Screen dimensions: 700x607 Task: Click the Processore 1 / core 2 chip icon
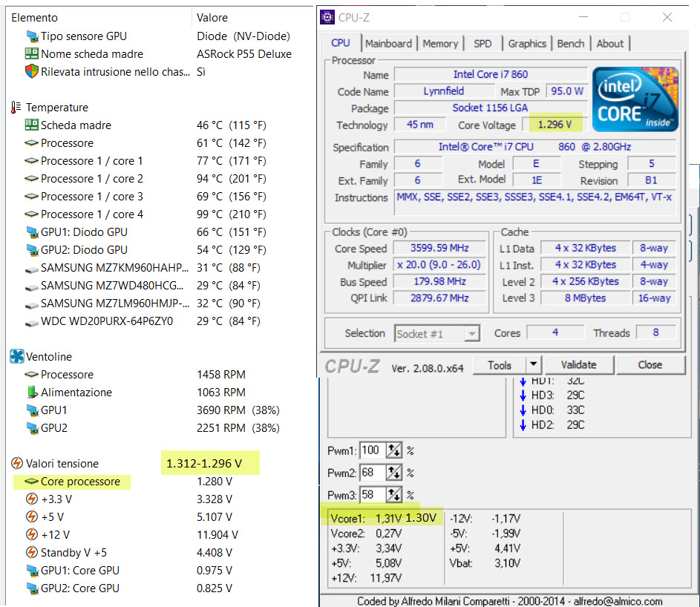pos(31,179)
